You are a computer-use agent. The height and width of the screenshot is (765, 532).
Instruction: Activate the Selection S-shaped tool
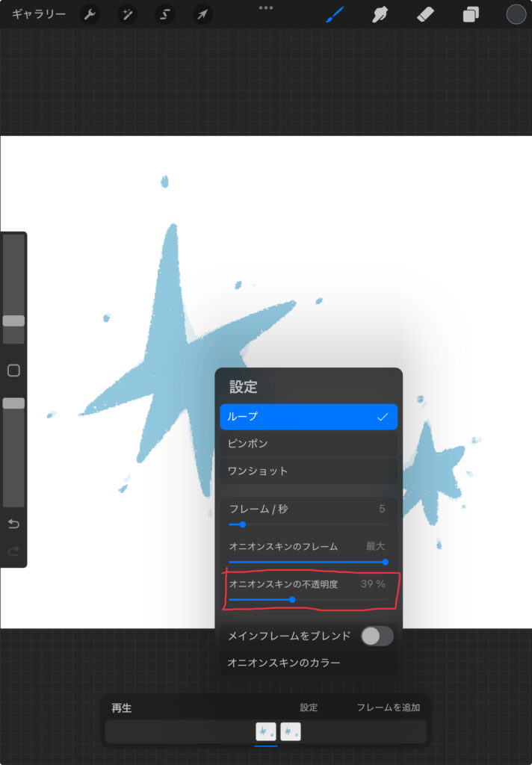tap(165, 14)
